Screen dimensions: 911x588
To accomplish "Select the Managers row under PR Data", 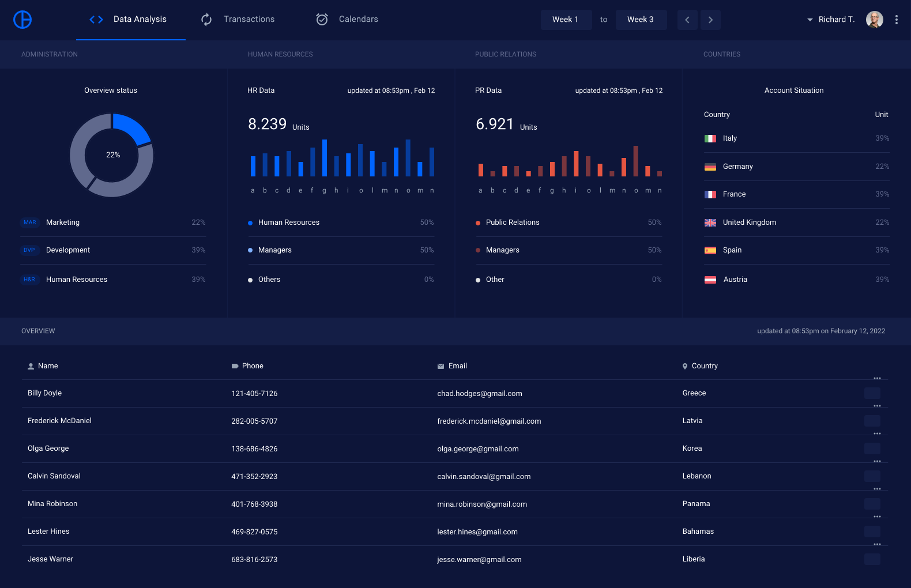I will [x=569, y=250].
